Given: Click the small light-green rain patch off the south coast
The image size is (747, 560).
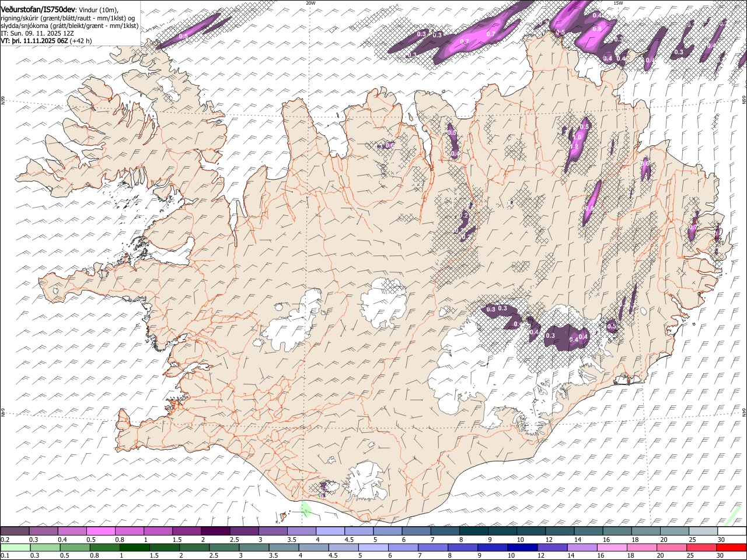Looking at the screenshot, I should click(x=305, y=509).
